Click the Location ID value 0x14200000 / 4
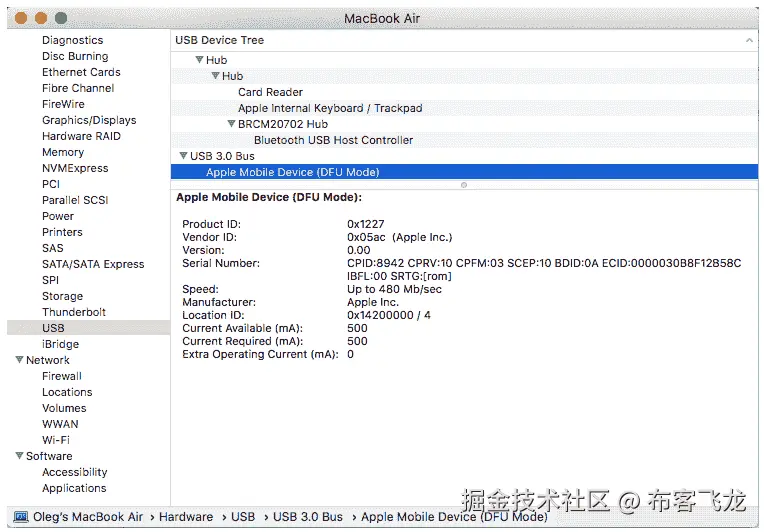This screenshot has height=532, width=764. coord(388,315)
